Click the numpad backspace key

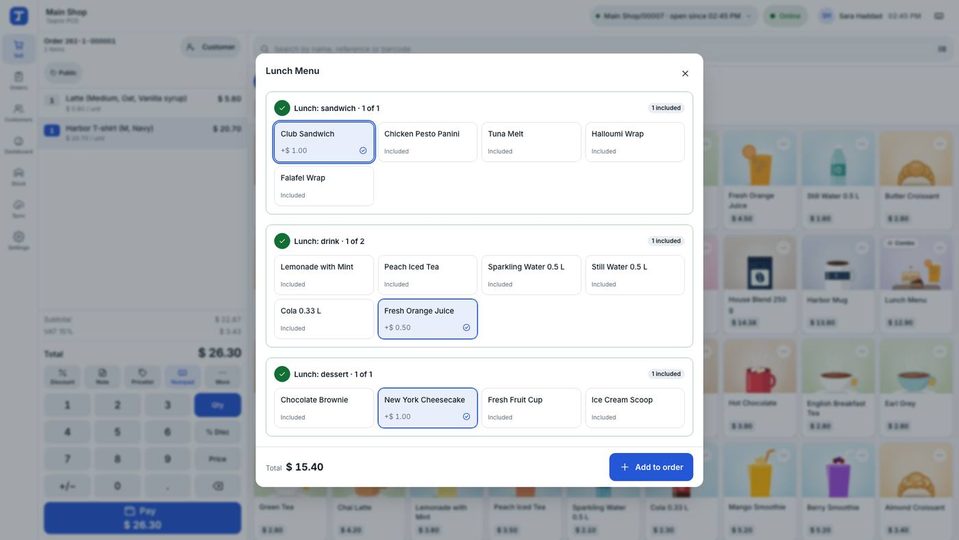click(x=218, y=486)
